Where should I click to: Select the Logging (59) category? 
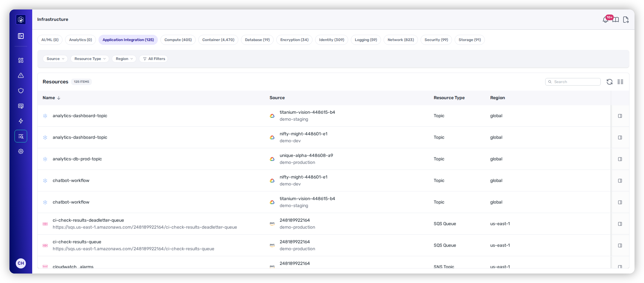coord(366,40)
